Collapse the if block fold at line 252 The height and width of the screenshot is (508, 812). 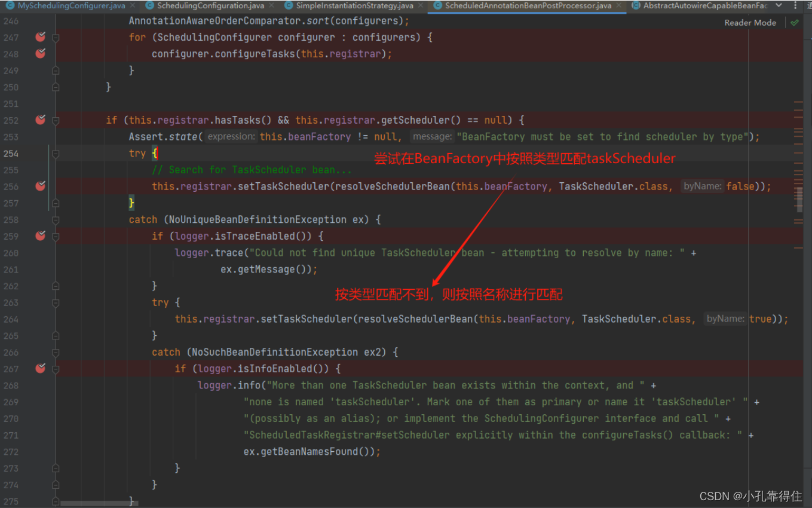(56, 120)
